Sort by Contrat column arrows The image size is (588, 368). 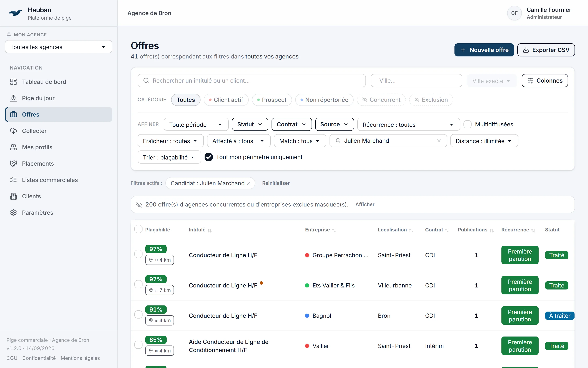pos(447,230)
